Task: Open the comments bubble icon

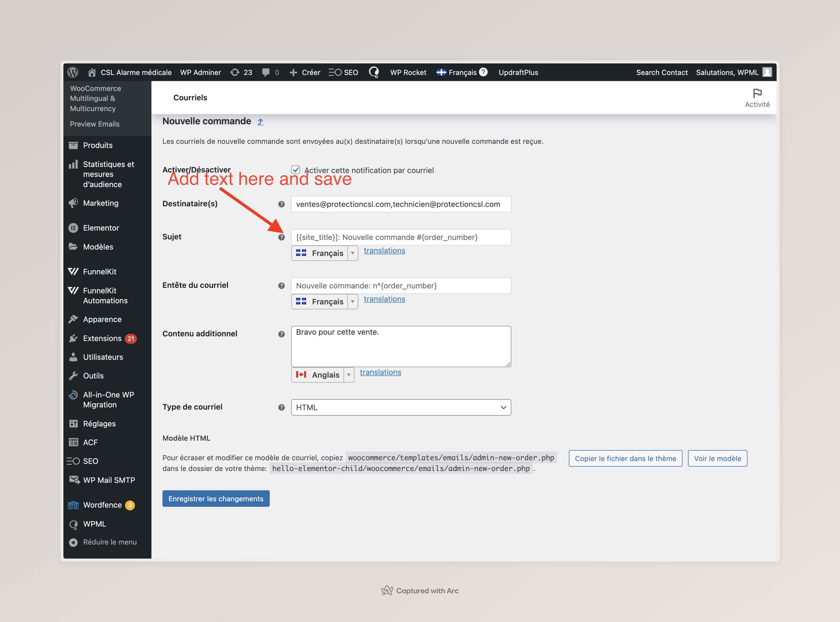Action: [266, 72]
